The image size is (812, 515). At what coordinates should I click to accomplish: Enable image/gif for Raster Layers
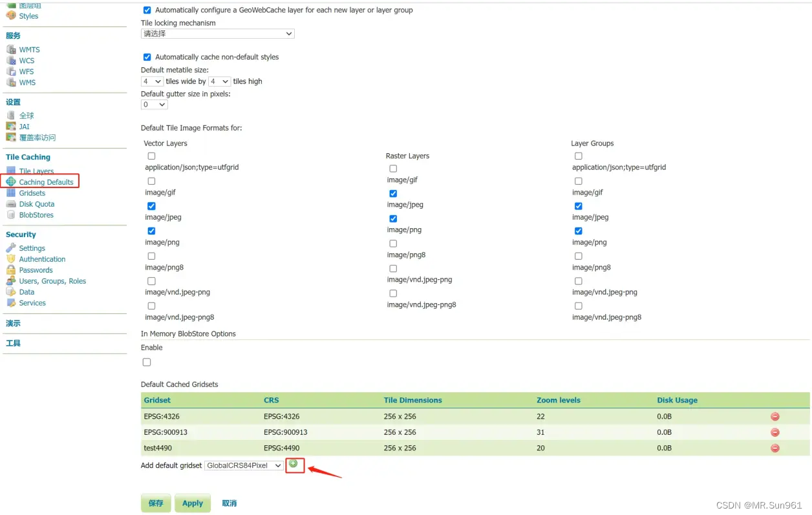pos(393,169)
